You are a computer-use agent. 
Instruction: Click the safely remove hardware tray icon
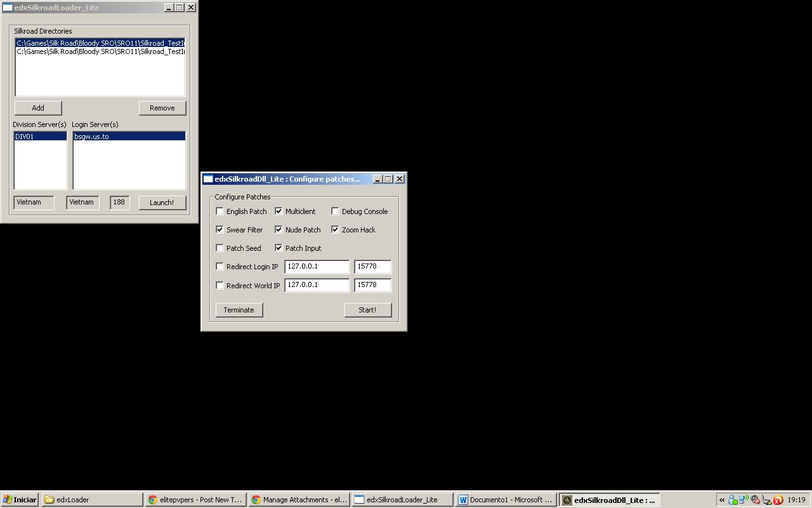click(x=766, y=500)
